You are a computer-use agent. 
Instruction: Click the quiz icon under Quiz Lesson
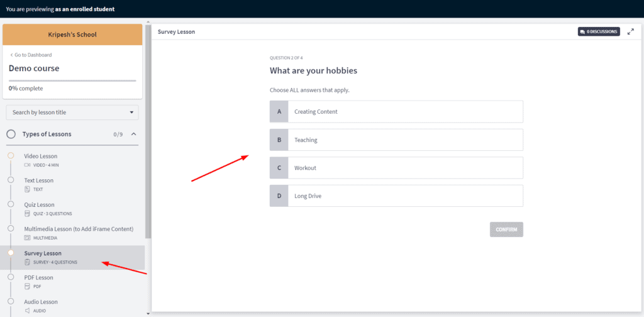click(27, 213)
